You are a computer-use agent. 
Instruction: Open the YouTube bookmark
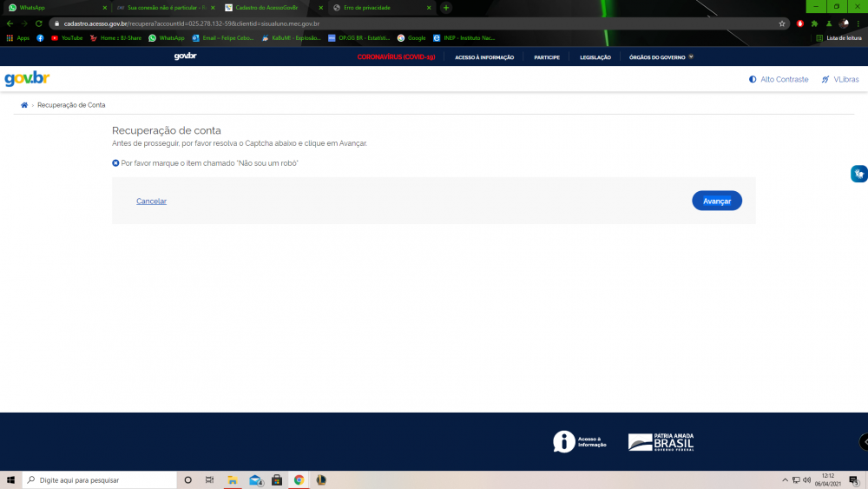click(67, 38)
